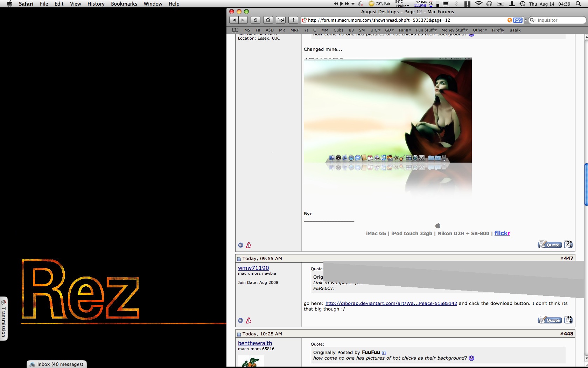Click the report-post warning triangle in post 447
Screen dimensions: 588x368
tap(249, 320)
